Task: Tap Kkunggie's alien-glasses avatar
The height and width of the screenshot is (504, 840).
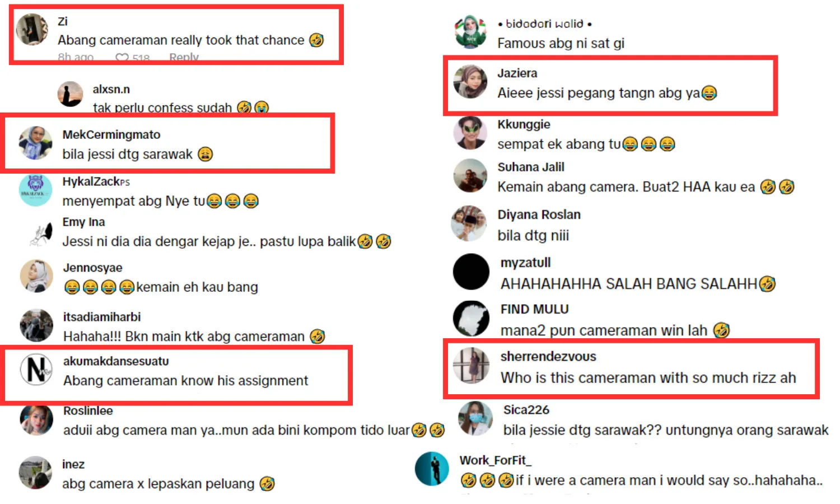Action: [470, 133]
